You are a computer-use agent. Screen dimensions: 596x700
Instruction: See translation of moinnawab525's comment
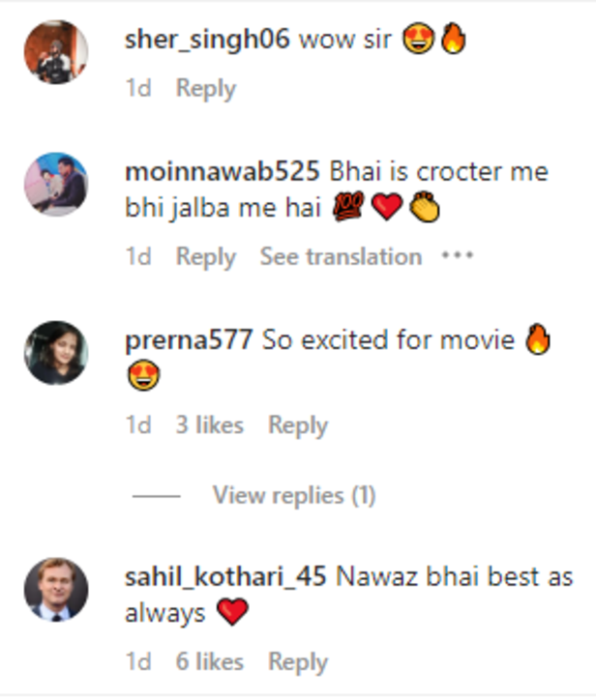tap(341, 257)
